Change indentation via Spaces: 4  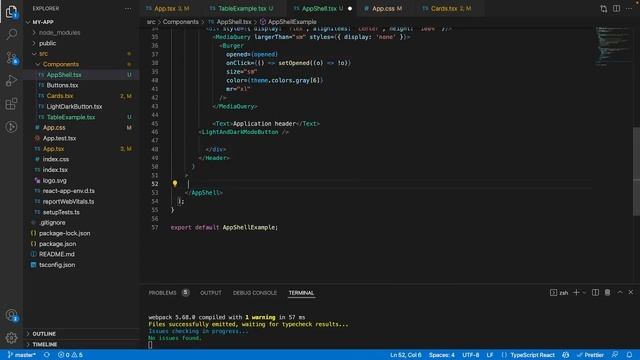coord(442,355)
